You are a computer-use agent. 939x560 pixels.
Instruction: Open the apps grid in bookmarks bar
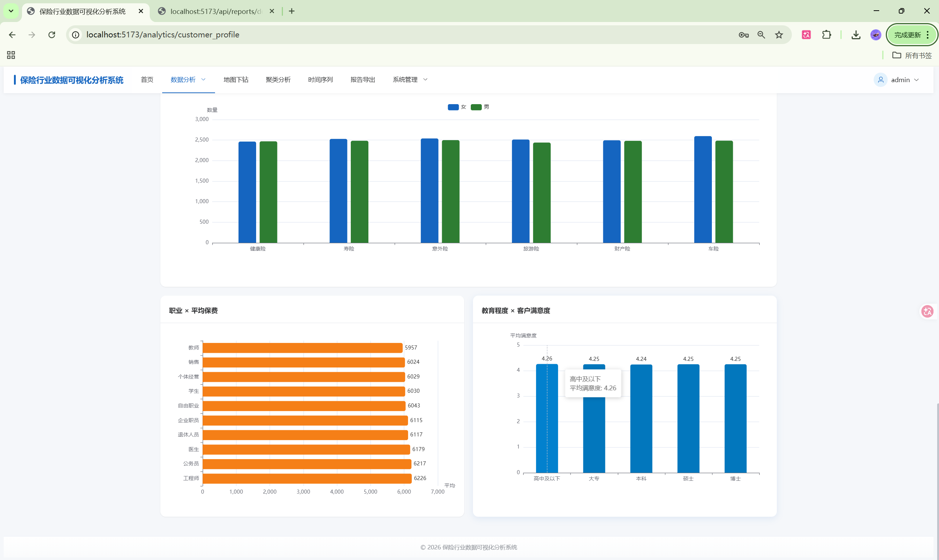click(x=11, y=55)
